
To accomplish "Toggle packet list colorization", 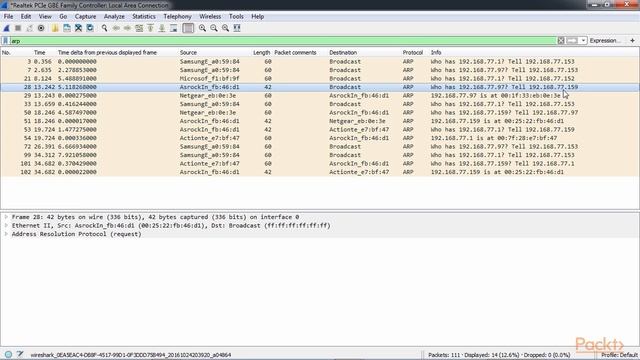I will click(x=188, y=28).
